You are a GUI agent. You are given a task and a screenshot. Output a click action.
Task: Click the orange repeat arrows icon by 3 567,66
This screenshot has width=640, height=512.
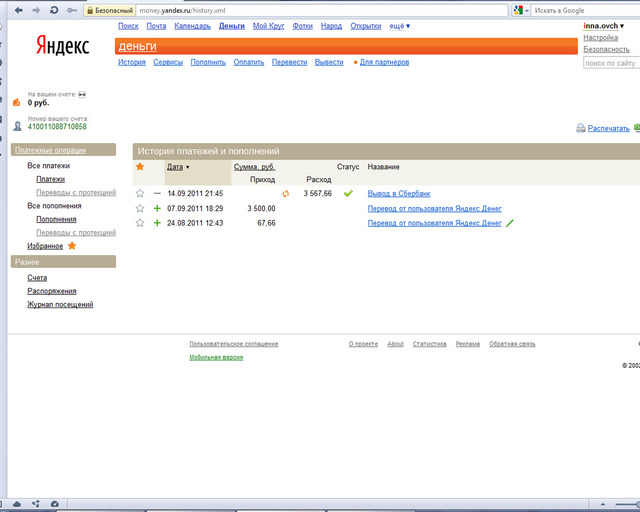(286, 194)
